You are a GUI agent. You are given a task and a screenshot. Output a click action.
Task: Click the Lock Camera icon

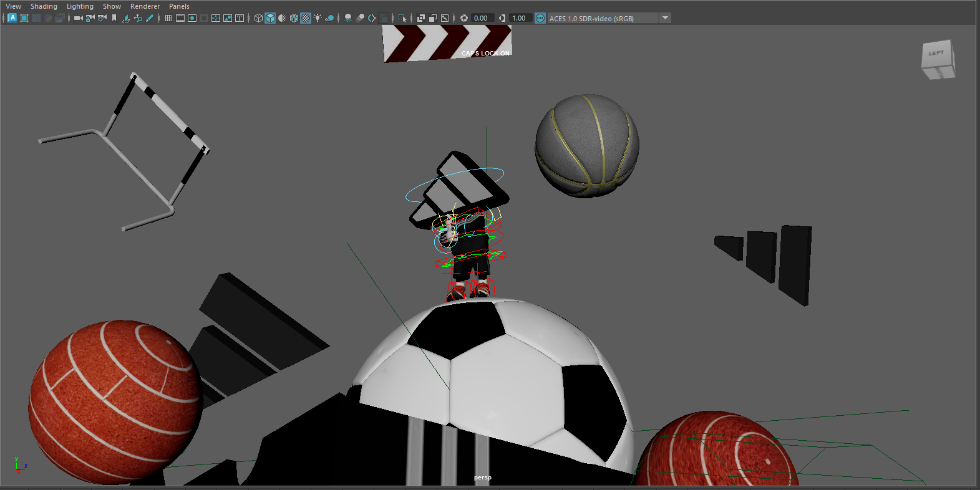pyautogui.click(x=90, y=18)
